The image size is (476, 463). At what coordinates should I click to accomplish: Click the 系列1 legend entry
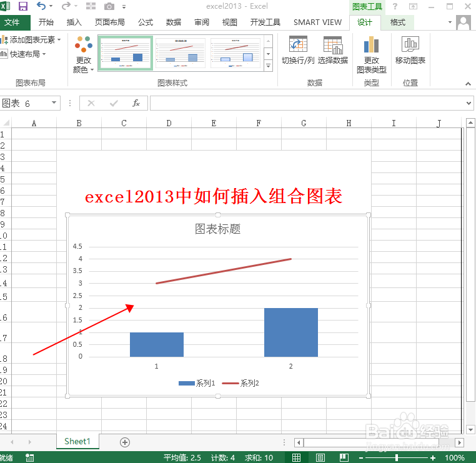click(197, 383)
